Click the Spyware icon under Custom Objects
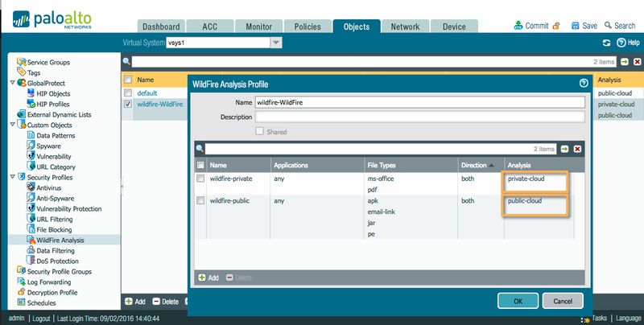 point(31,146)
